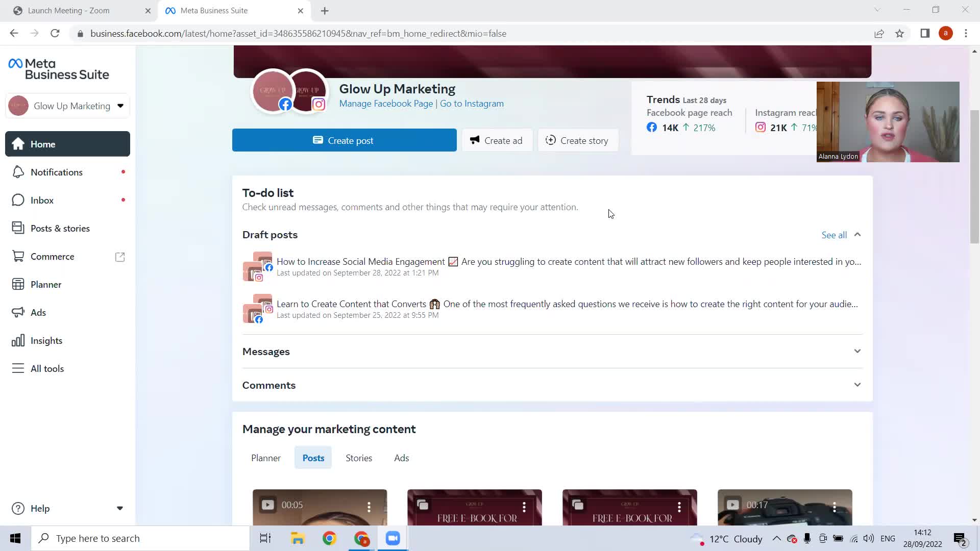Click the share page icon in address bar
Screen dimensions: 980x551
pyautogui.click(x=879, y=33)
